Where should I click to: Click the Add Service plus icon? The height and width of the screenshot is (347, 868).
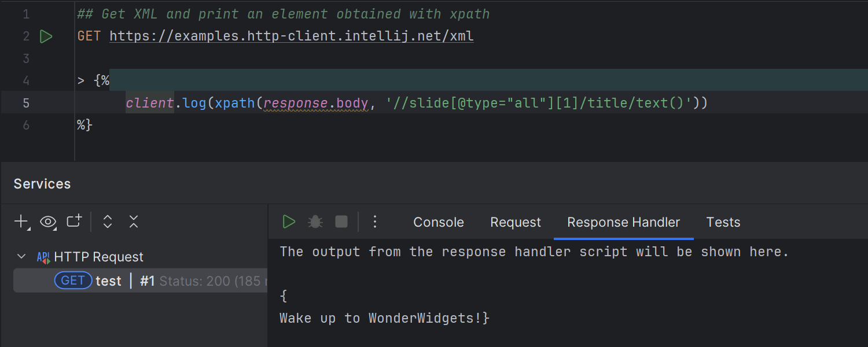click(21, 222)
